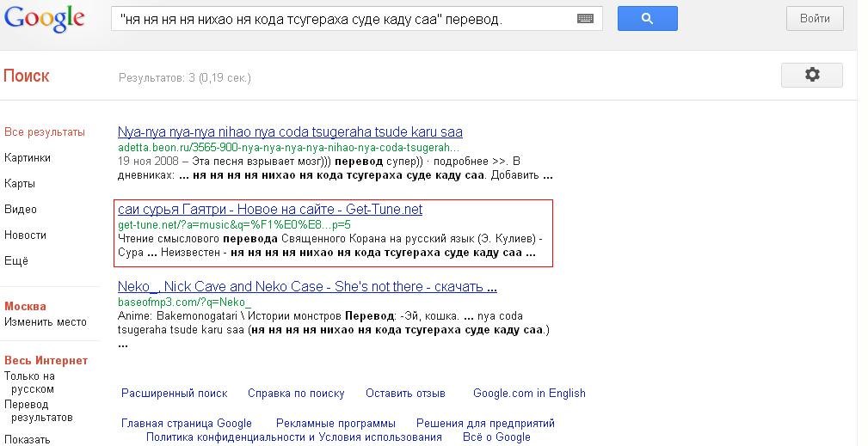Click the Google.com in English link

coord(529,394)
